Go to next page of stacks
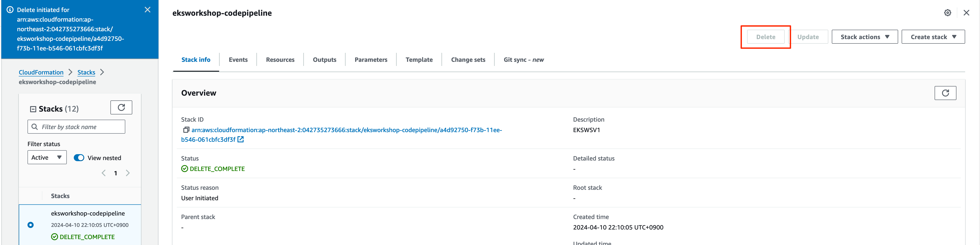The width and height of the screenshot is (980, 245). pos(128,173)
